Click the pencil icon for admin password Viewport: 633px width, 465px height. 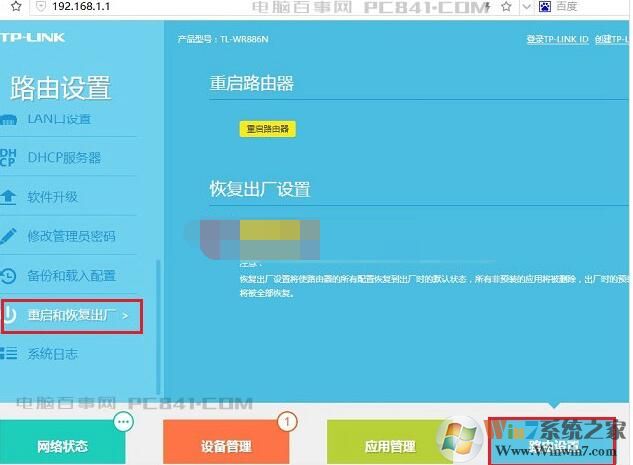tap(8, 236)
